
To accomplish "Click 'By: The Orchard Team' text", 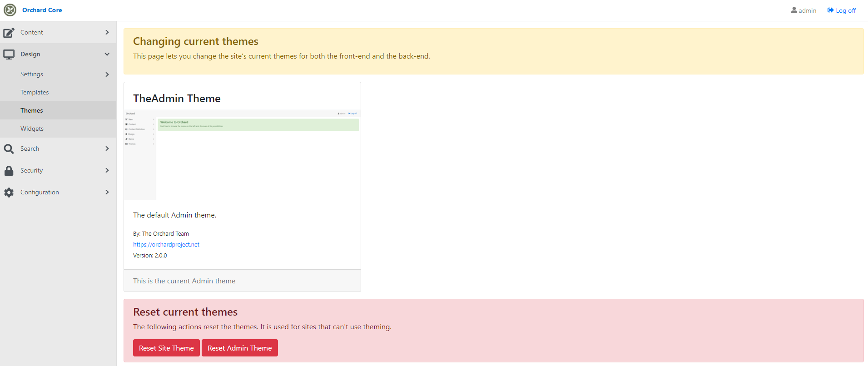I will (x=161, y=233).
